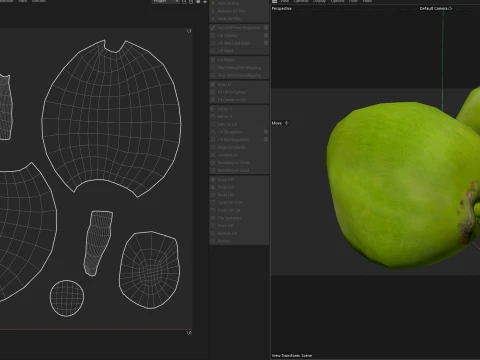Convert Boundary to Quad
Viewport: 480px width, 360px height.
tap(239, 170)
